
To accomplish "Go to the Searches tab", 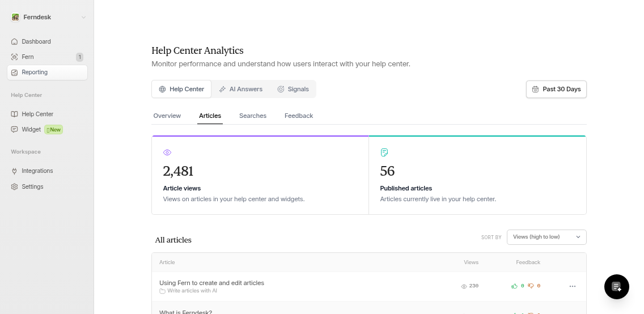I will pyautogui.click(x=253, y=116).
